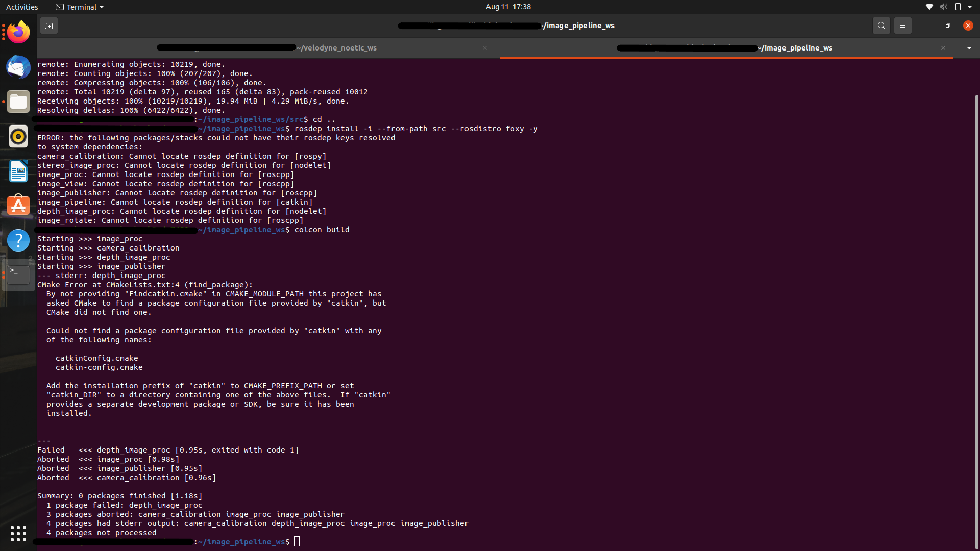Click the 'Summary: 0 packages finished' line
The image size is (980, 551).
(120, 496)
